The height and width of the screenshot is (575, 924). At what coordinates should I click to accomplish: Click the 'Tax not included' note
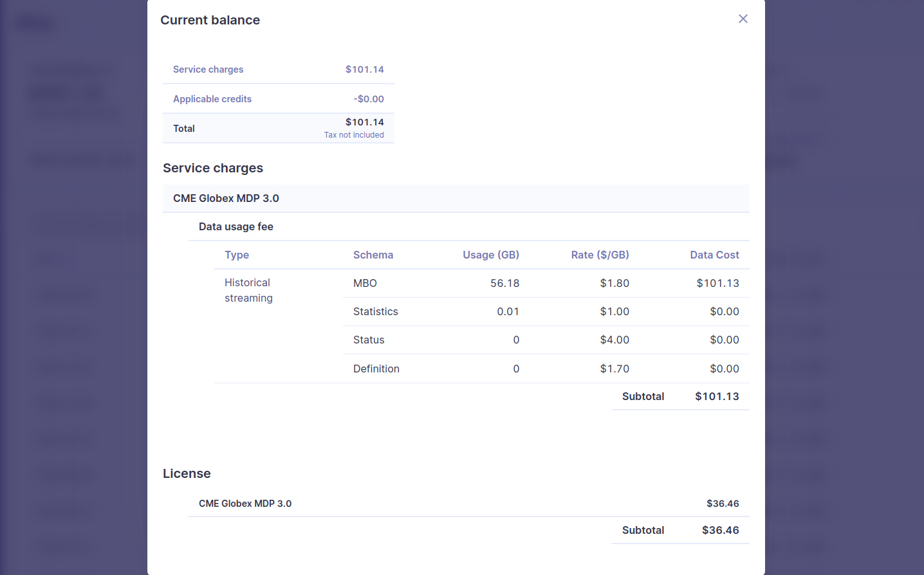tap(354, 135)
